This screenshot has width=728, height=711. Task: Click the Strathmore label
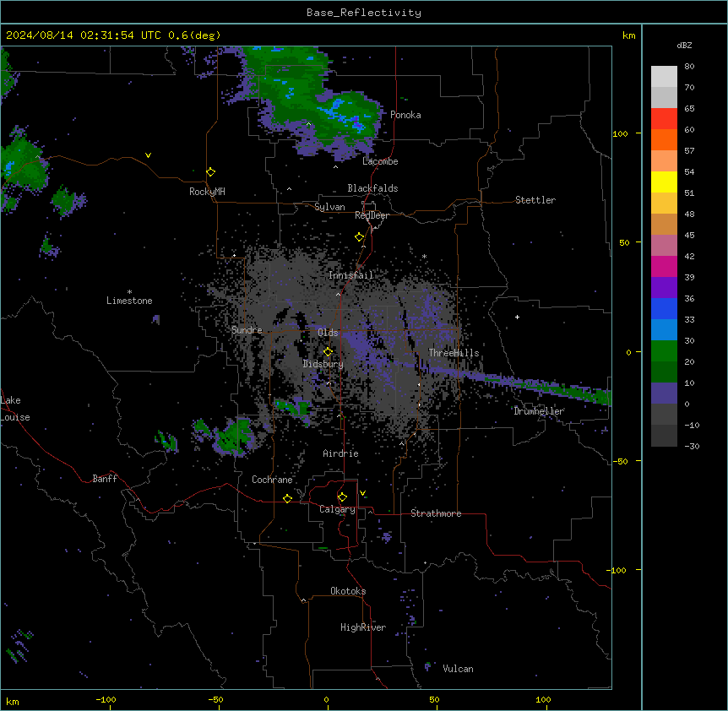(x=436, y=513)
